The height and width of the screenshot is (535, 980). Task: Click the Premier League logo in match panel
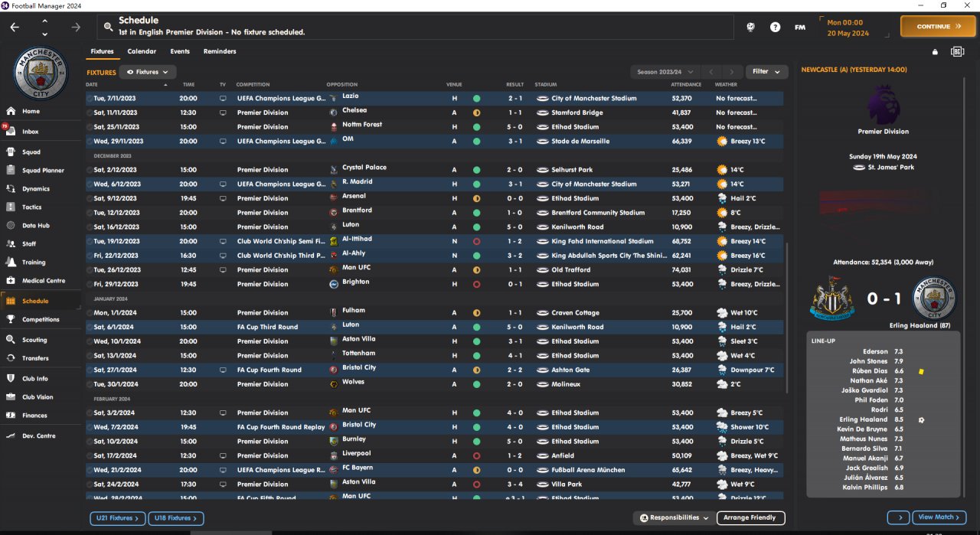click(884, 104)
